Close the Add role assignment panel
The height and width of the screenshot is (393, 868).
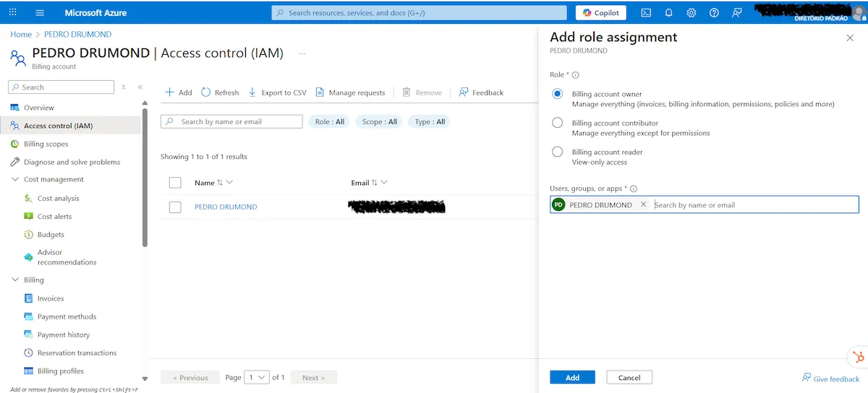click(850, 38)
